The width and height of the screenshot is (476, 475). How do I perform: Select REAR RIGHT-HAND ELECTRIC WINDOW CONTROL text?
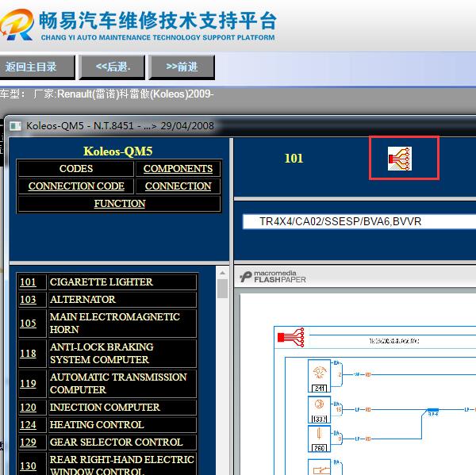pyautogui.click(x=121, y=465)
